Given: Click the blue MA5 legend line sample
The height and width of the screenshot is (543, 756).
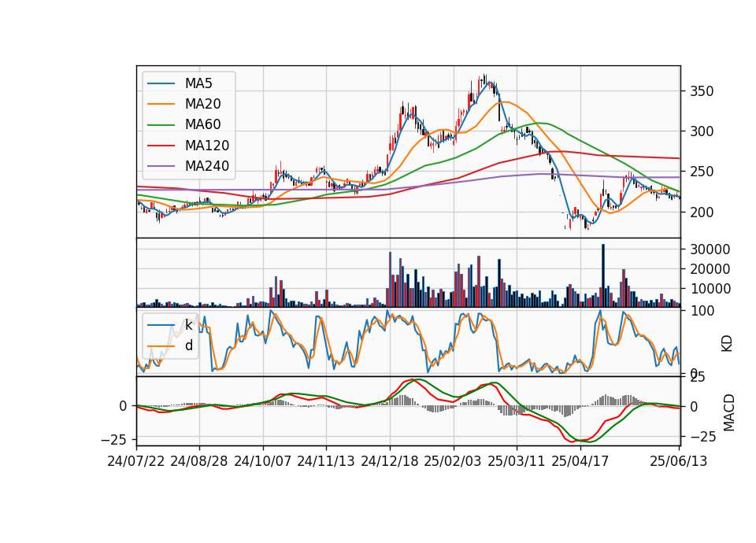Looking at the screenshot, I should pyautogui.click(x=161, y=83).
